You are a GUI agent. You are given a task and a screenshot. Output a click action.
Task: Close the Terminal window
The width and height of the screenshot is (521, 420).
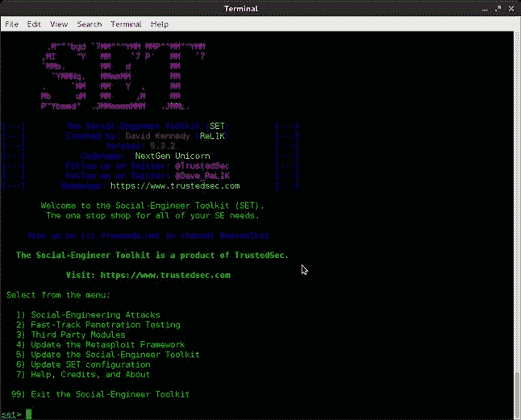tap(511, 9)
